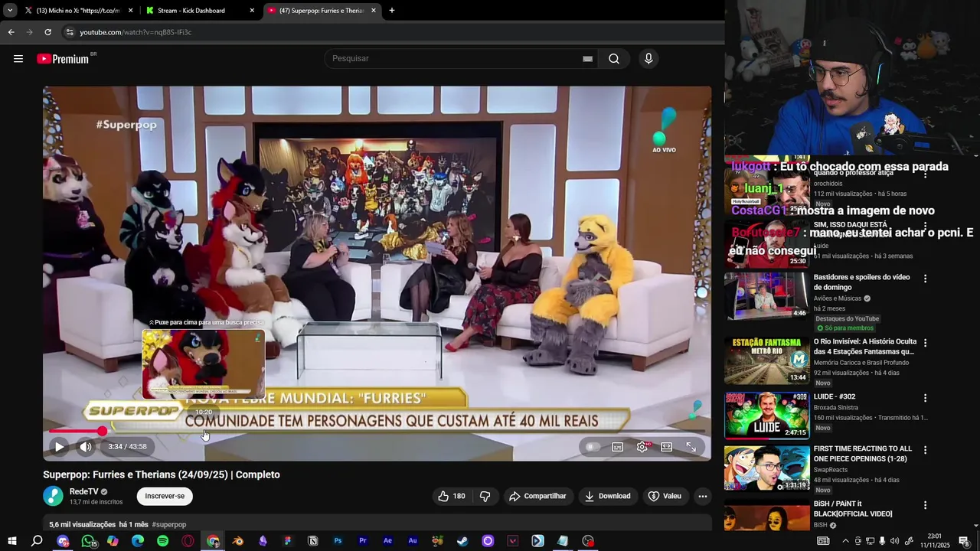This screenshot has width=980, height=551.
Task: Reload the page
Action: click(47, 32)
